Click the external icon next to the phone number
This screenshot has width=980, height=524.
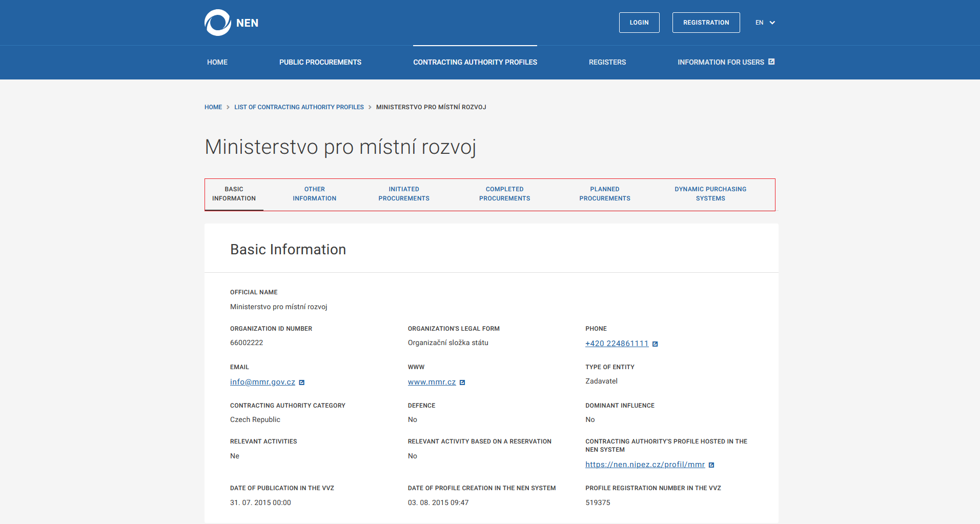[655, 344]
